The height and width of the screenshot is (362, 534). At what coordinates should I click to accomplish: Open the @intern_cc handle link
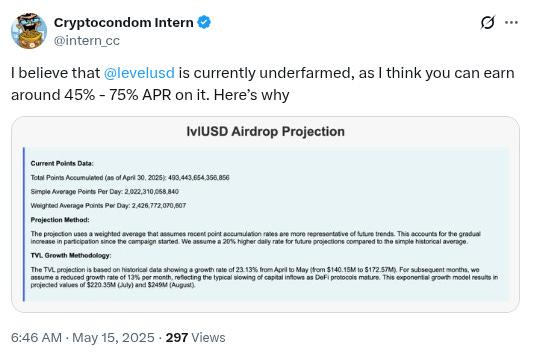[87, 41]
